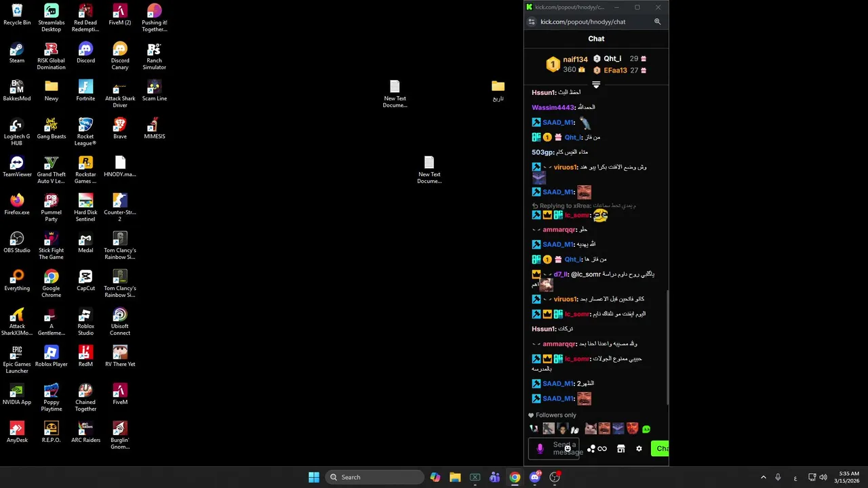Click the Send a message input field
This screenshot has height=488, width=868.
555,449
